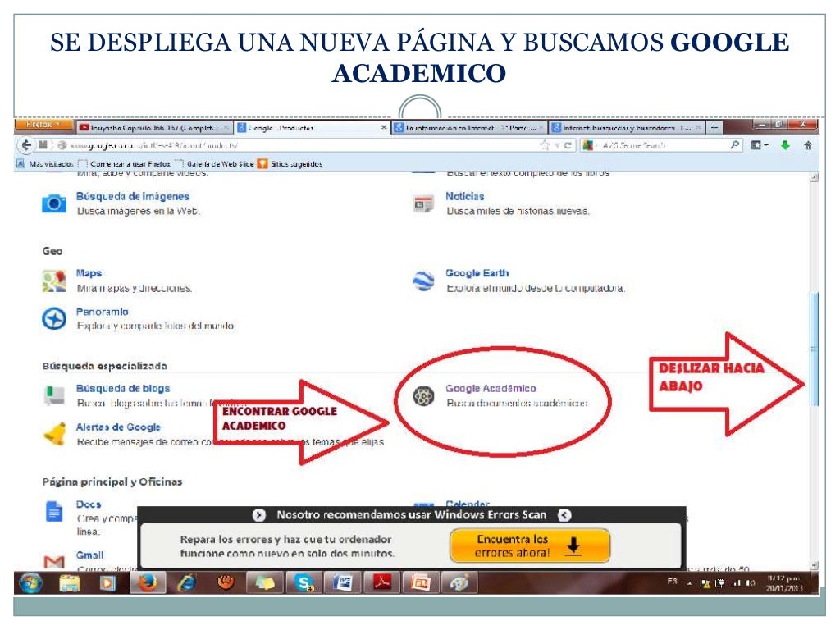The image size is (840, 630).
Task: Select Firefox in the taskbar
Action: coord(148,583)
